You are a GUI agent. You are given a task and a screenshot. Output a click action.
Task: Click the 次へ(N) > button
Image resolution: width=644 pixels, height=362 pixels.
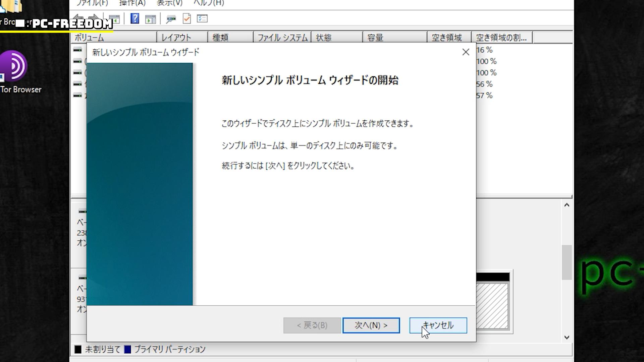pyautogui.click(x=371, y=325)
